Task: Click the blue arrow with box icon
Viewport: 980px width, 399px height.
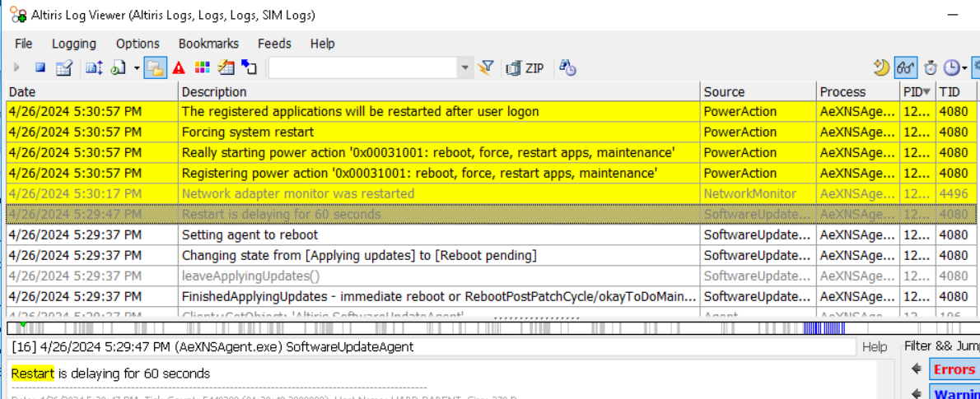Action: click(250, 67)
